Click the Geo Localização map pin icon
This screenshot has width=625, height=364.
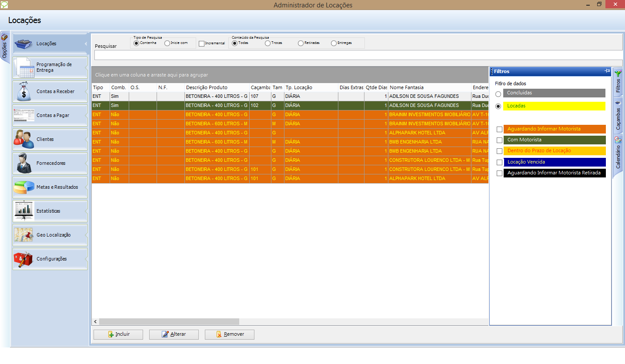[23, 235]
